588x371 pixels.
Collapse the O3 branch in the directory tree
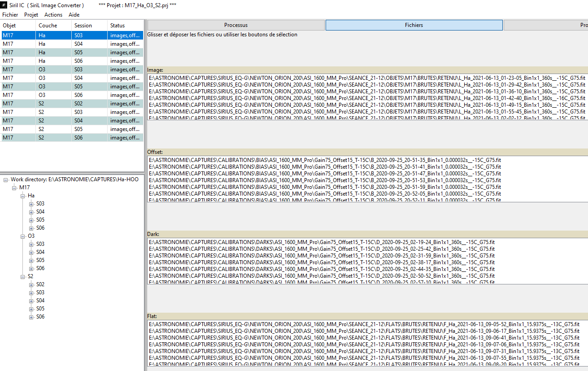click(23, 236)
